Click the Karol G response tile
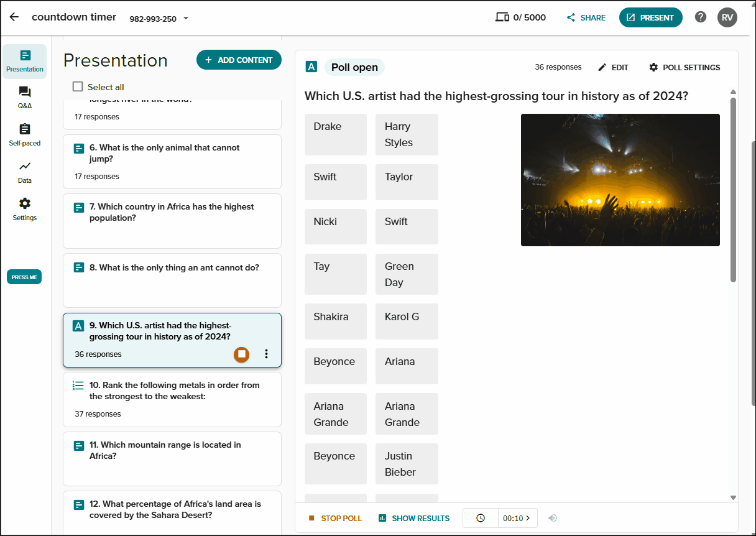This screenshot has height=536, width=756. (x=407, y=321)
